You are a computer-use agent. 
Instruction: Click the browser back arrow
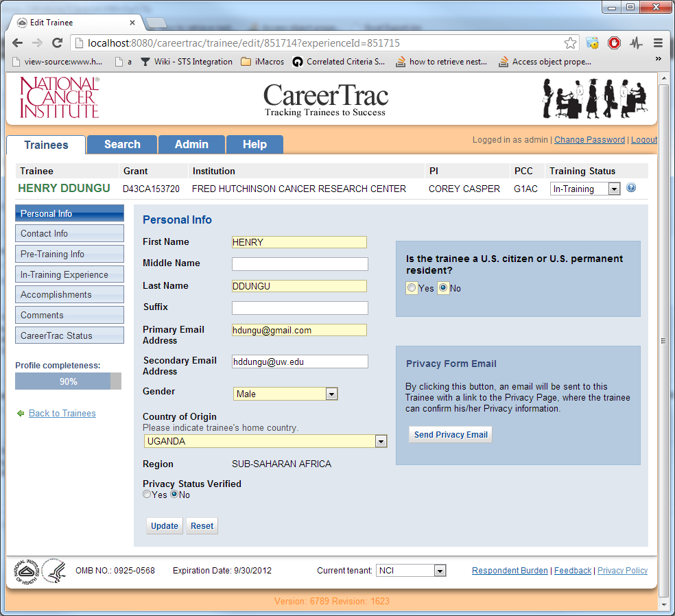[17, 43]
